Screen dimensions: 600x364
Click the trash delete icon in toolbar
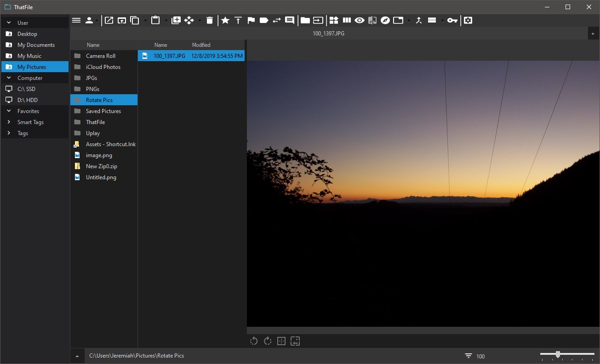click(x=210, y=20)
